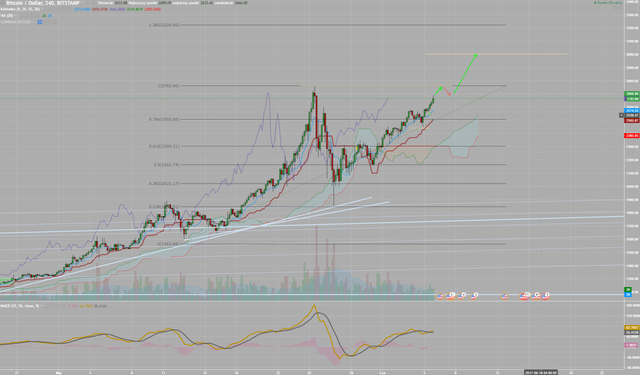Click the Maj month label on time axis
Image resolution: width=640 pixels, height=375 pixels.
pos(58,372)
